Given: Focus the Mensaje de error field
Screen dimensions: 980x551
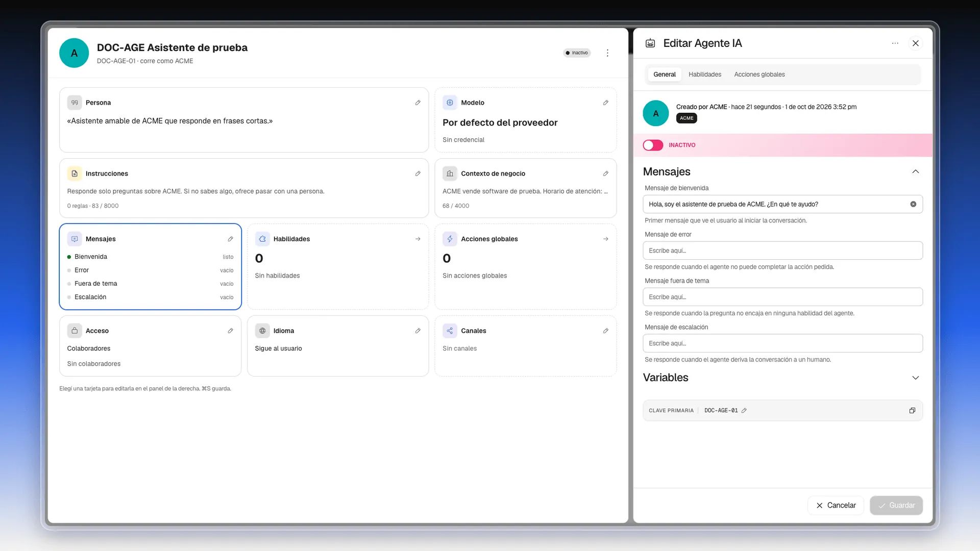Looking at the screenshot, I should [782, 251].
